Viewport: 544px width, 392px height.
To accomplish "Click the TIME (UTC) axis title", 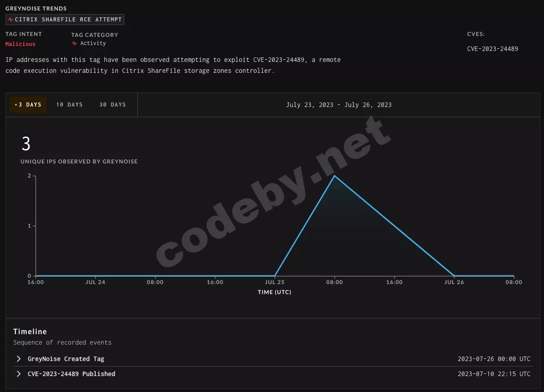I will [274, 292].
